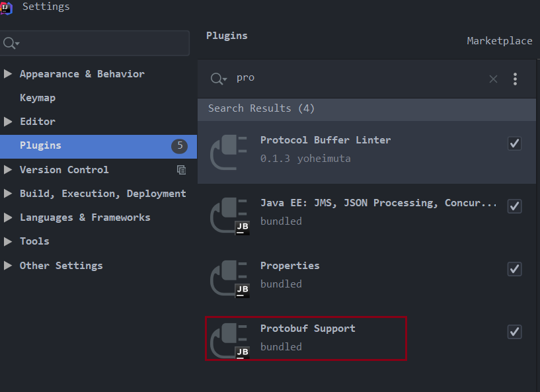Viewport: 540px width, 392px height.
Task: Disable the Protocol Buffer Linter plugin checkbox
Action: coord(514,143)
